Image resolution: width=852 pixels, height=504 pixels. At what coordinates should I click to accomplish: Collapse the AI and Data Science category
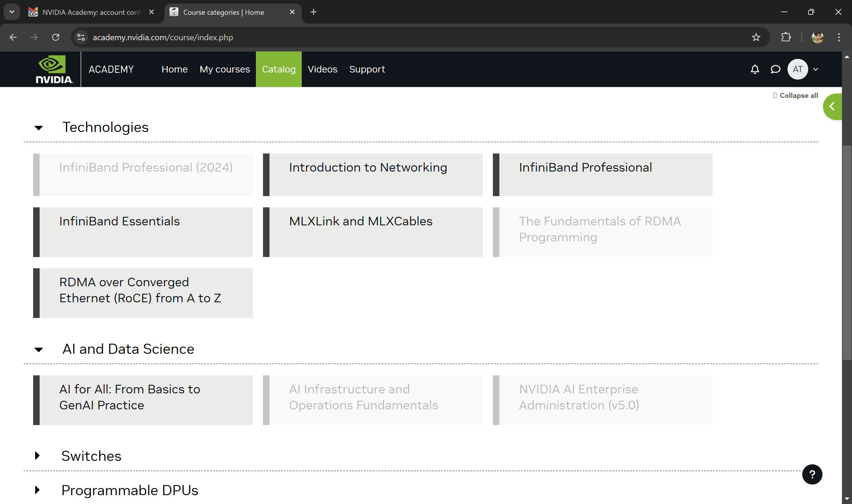(39, 350)
